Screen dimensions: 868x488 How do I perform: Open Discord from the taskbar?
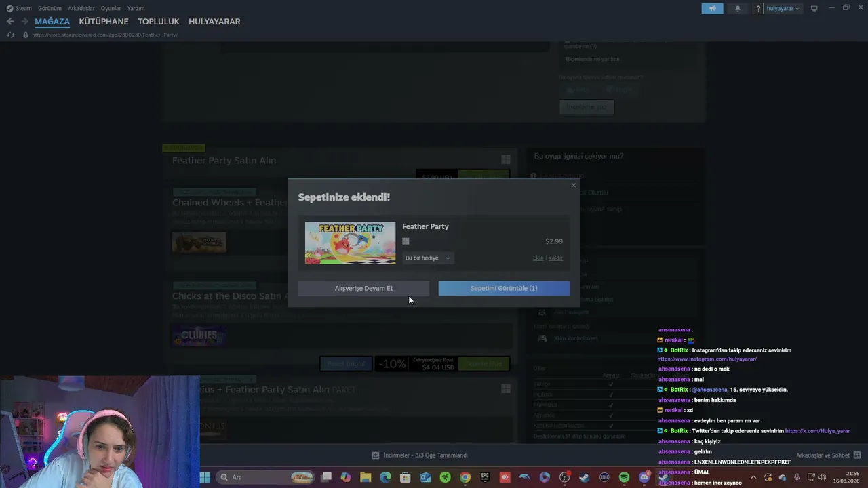click(644, 477)
